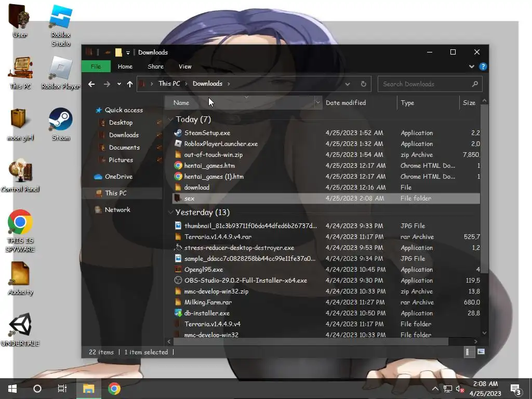Select out-of-touch-win.zip archive
Viewport: 532px width, 399px height.
(213, 155)
